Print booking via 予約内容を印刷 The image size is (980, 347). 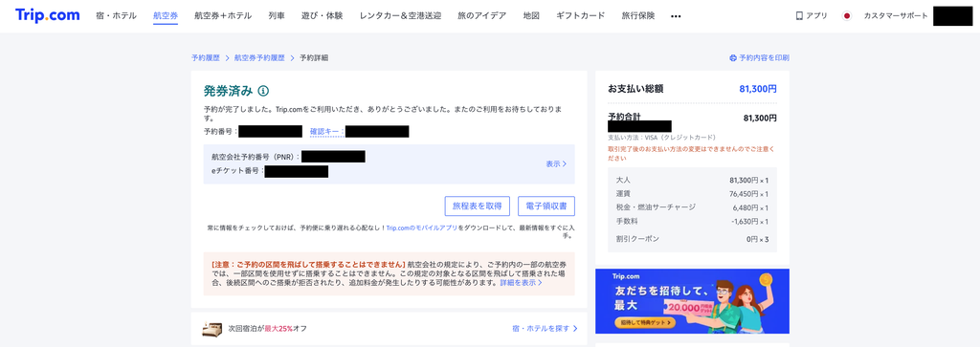click(764, 58)
